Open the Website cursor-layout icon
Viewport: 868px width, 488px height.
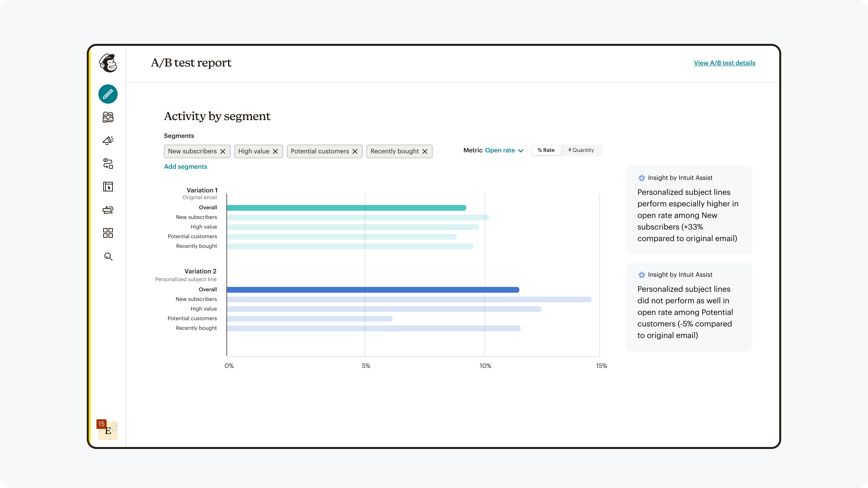pyautogui.click(x=108, y=187)
